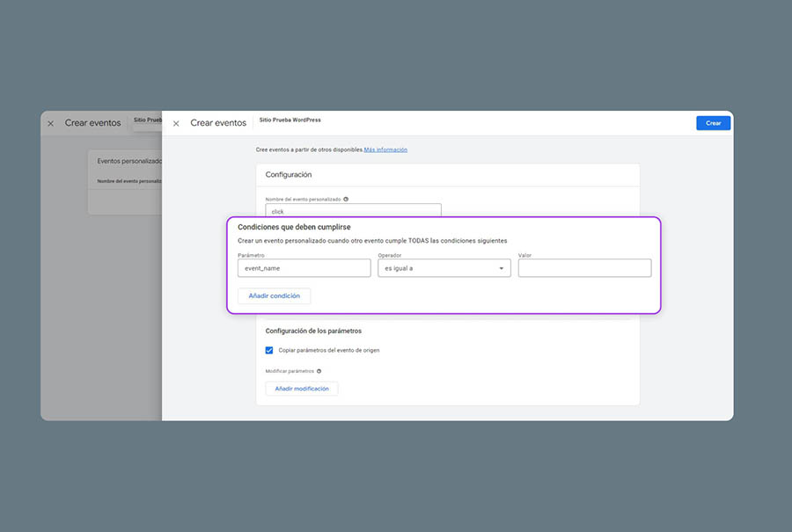Click Sitio Prueba chip in background panel
Viewport: 792px width, 532px height.
147,120
